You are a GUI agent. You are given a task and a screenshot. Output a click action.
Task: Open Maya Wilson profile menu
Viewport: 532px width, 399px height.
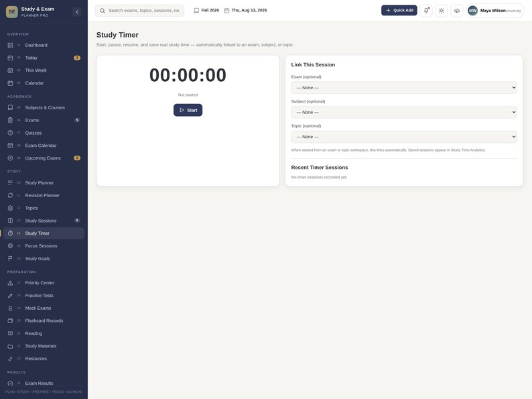point(495,11)
